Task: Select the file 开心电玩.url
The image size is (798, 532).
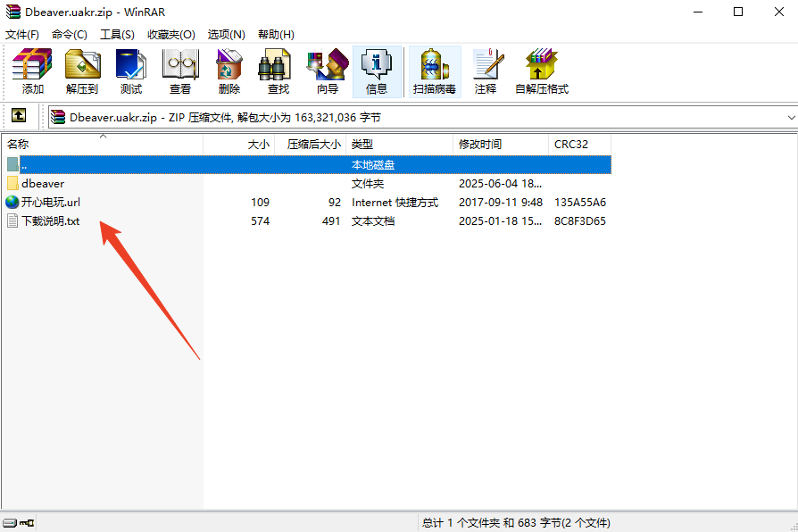Action: [50, 202]
